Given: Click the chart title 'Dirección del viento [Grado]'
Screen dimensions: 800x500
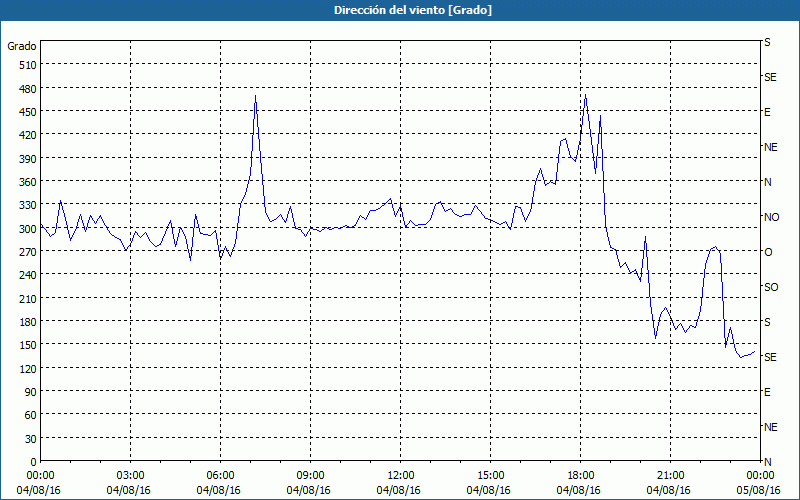Looking at the screenshot, I should [x=413, y=10].
